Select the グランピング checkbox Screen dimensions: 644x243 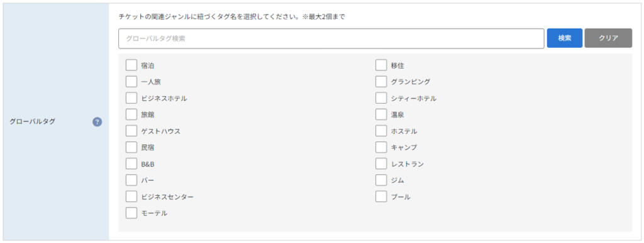(380, 82)
